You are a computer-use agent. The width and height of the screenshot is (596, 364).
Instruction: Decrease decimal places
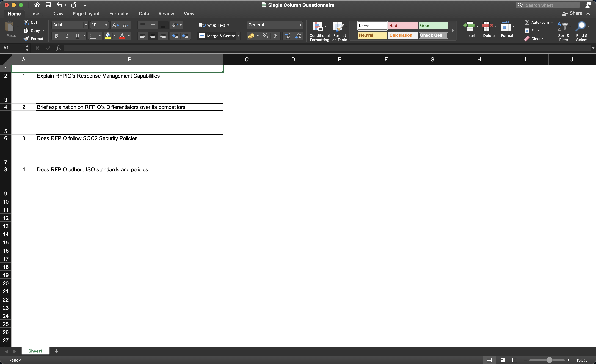[x=298, y=36]
